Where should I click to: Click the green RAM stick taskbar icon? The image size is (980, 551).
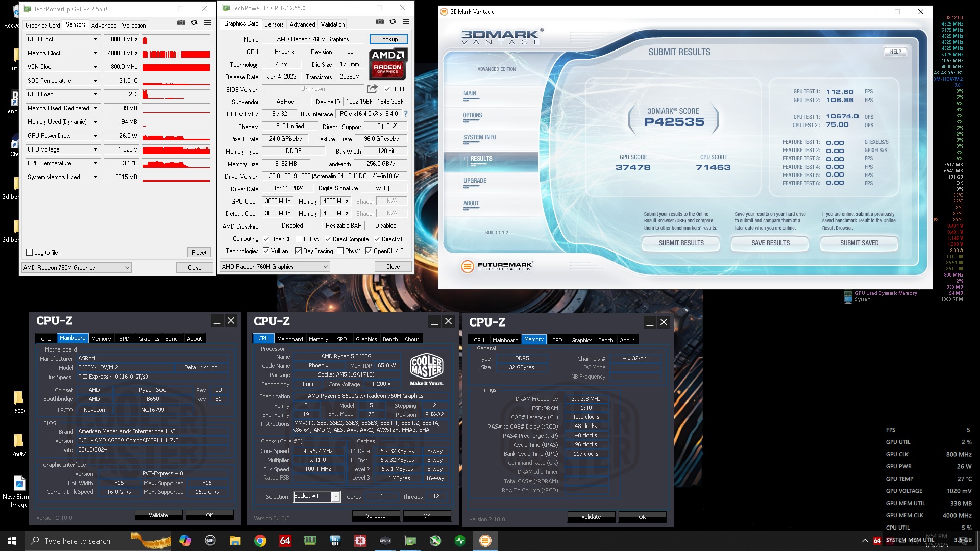point(310,541)
